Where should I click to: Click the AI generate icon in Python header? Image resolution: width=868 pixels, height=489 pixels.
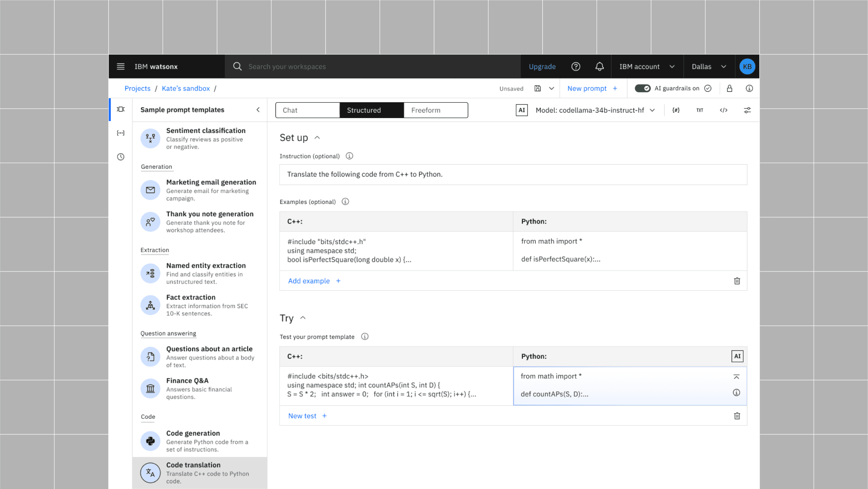click(737, 356)
